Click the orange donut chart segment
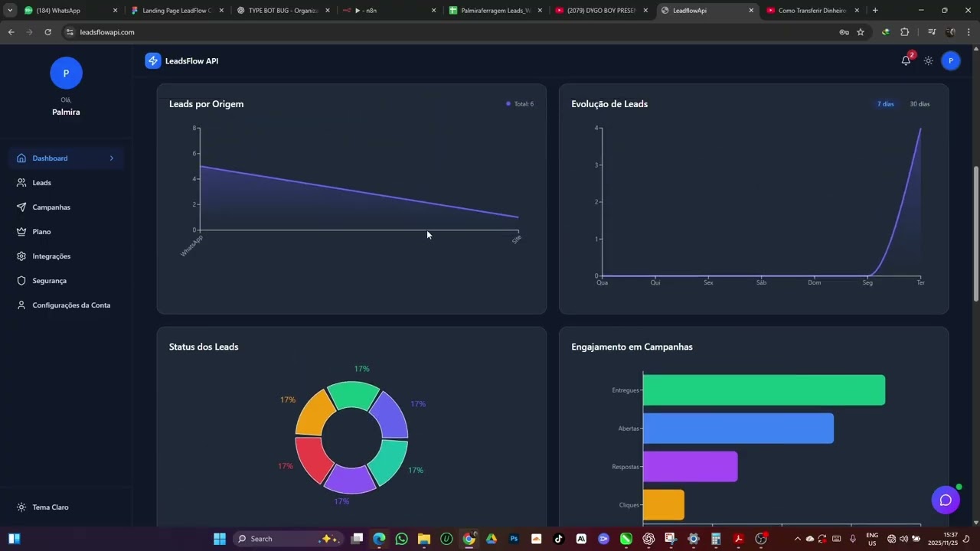 pos(314,412)
